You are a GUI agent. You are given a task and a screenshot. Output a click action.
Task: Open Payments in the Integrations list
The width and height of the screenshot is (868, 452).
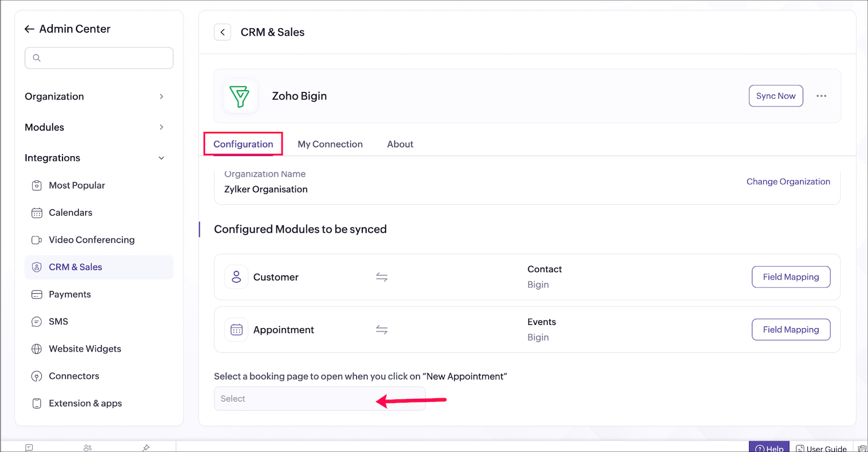[x=70, y=294]
